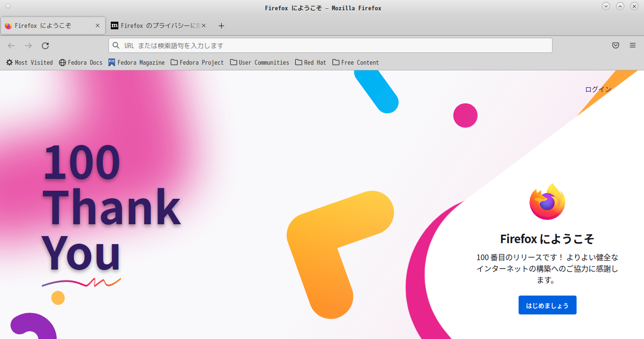Image resolution: width=644 pixels, height=339 pixels.
Task: Close the Mozilla Firefox window
Action: click(634, 6)
